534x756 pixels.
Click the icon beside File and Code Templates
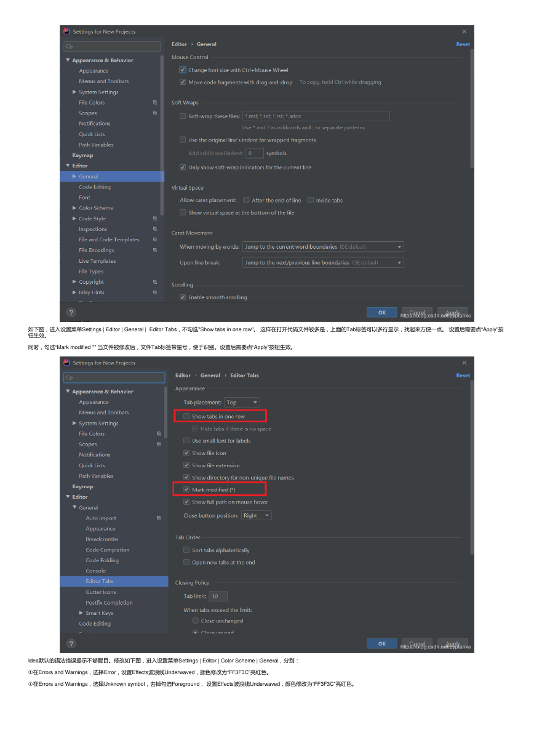pyautogui.click(x=155, y=239)
